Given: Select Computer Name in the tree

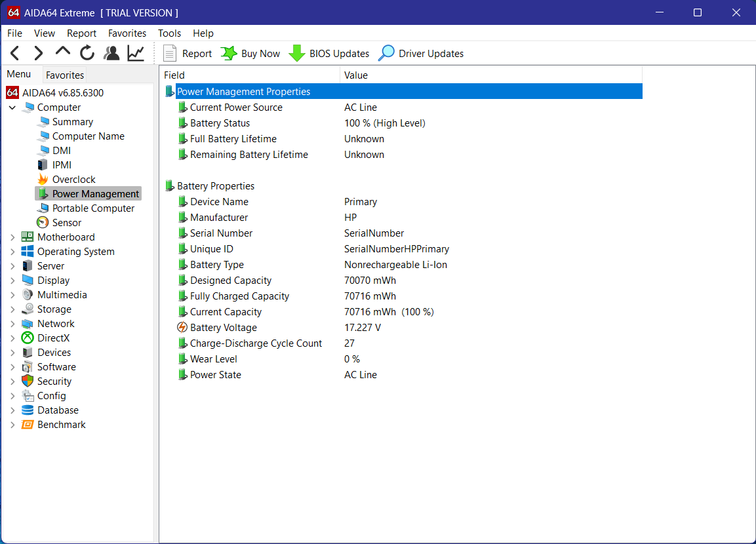Looking at the screenshot, I should 89,136.
